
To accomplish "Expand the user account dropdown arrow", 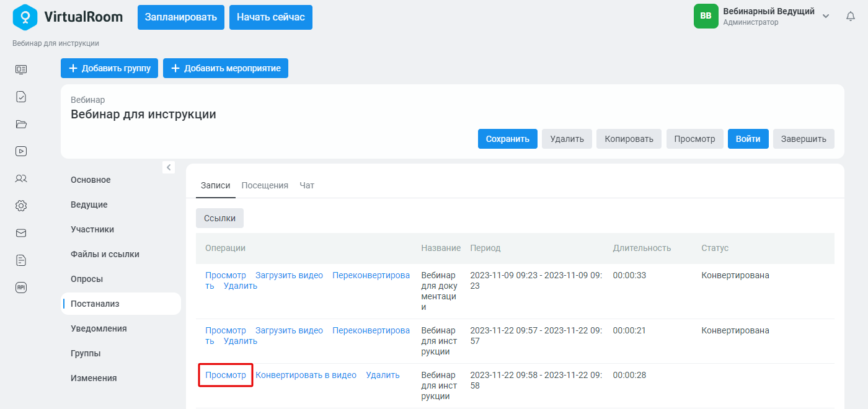I will [x=826, y=16].
